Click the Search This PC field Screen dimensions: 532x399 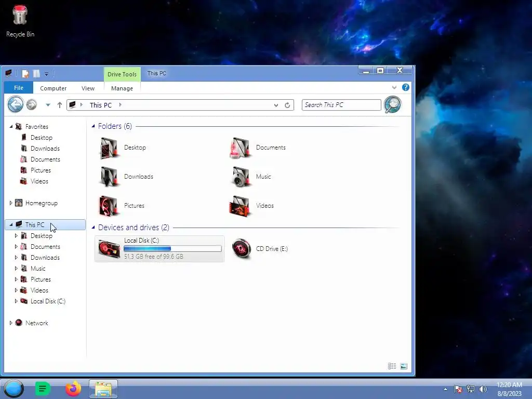click(x=341, y=105)
